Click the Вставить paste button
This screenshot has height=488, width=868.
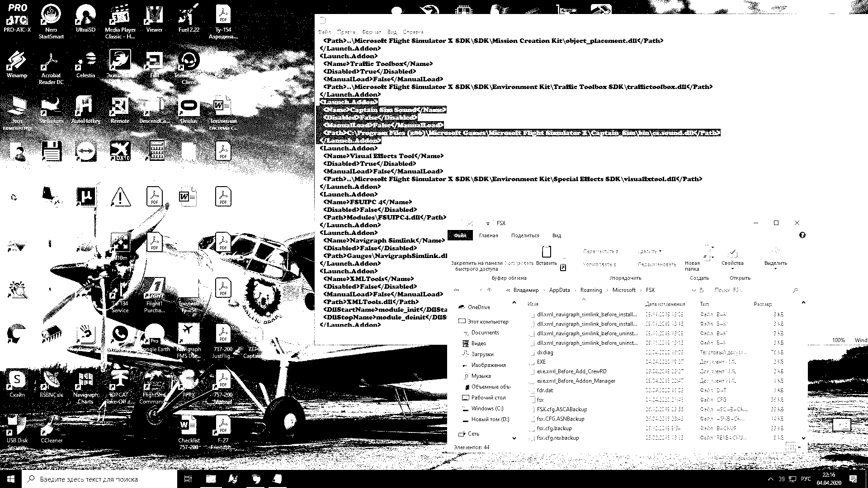(x=546, y=258)
